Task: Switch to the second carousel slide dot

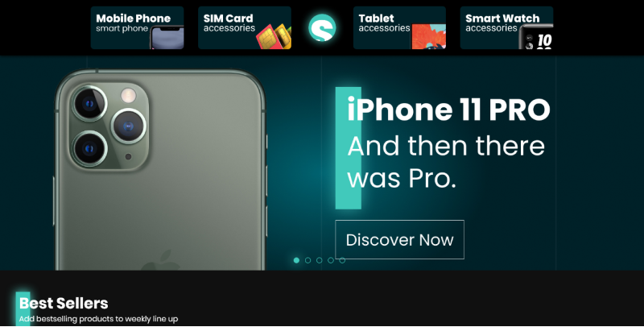Action: (x=308, y=260)
